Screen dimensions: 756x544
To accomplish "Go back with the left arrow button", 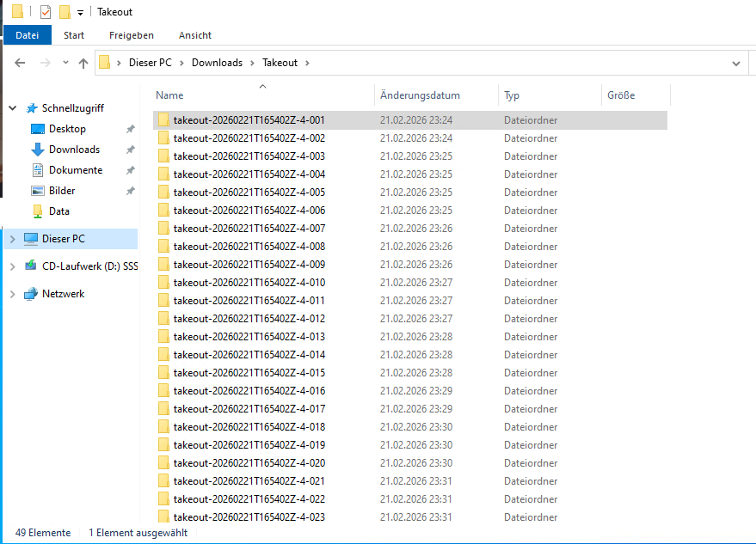I will (x=20, y=63).
